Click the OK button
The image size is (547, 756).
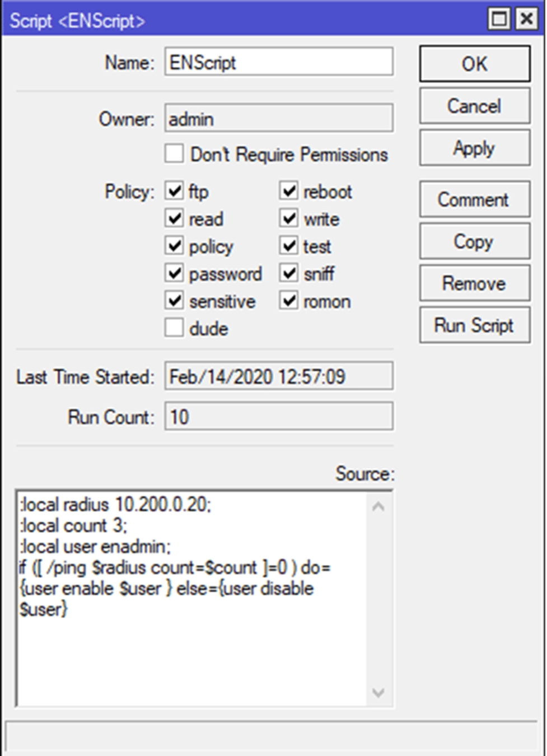point(474,64)
